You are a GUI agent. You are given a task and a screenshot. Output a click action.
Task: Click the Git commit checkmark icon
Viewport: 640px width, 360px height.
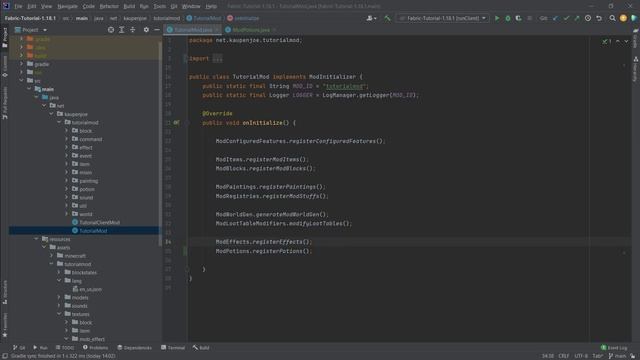(x=566, y=18)
